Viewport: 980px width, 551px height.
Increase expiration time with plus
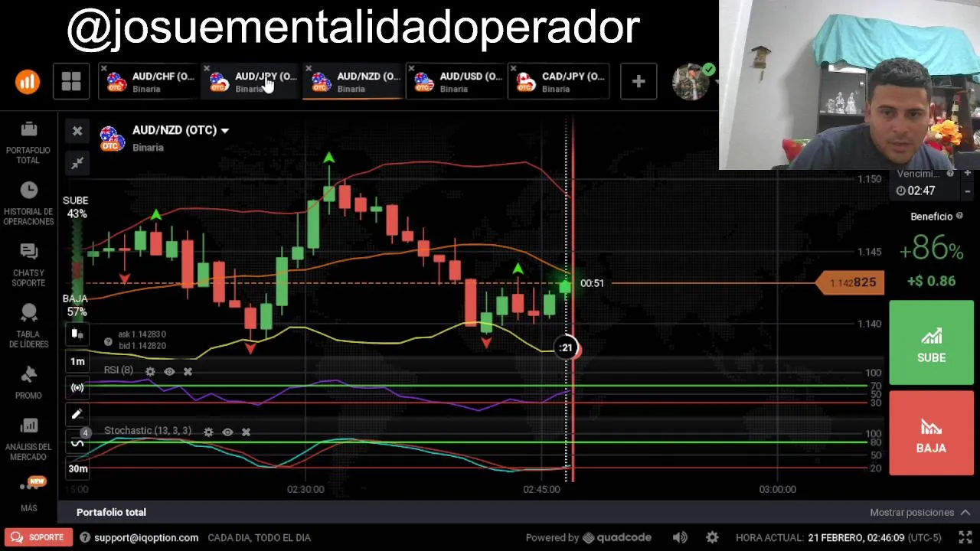[x=967, y=174]
